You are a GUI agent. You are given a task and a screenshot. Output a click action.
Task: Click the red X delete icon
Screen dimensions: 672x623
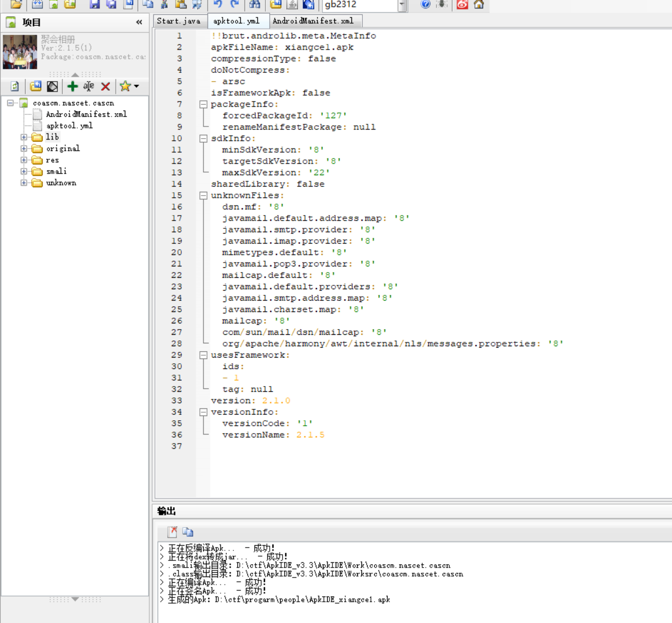[105, 86]
